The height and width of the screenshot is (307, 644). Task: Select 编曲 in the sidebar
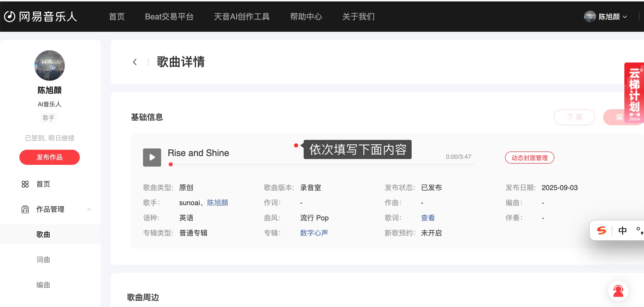43,285
